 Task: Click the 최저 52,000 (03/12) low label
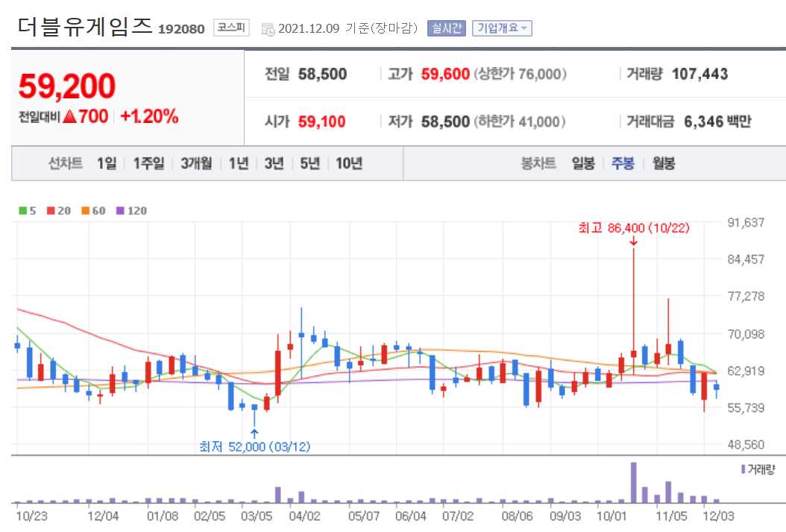[254, 446]
